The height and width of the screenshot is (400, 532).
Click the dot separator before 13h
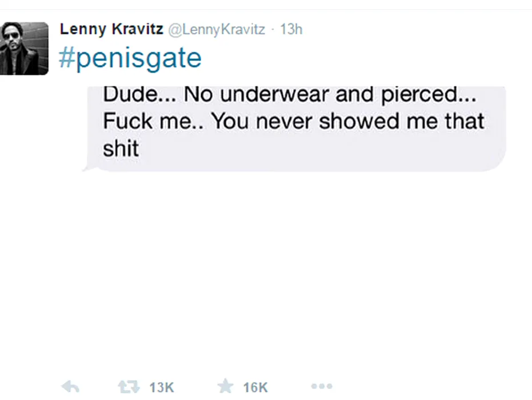(x=273, y=30)
